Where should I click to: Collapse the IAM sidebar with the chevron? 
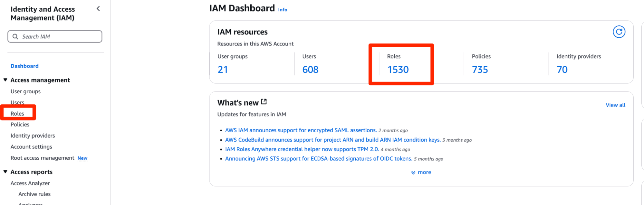[98, 9]
